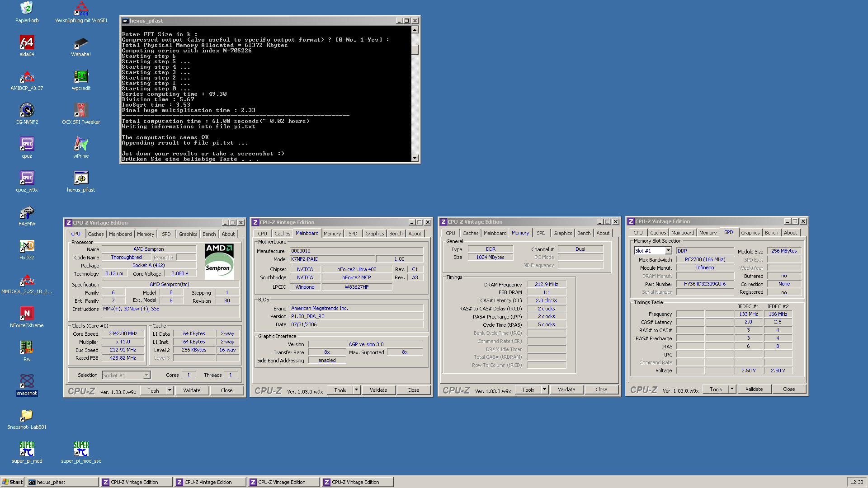Select CPU tab in Memory CPU-Z window

[x=450, y=233]
